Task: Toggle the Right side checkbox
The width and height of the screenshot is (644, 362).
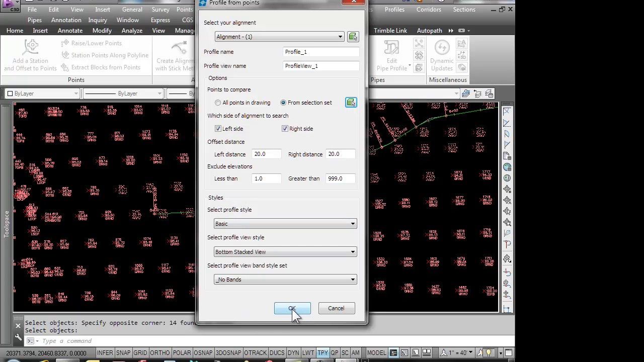Action: click(x=285, y=129)
